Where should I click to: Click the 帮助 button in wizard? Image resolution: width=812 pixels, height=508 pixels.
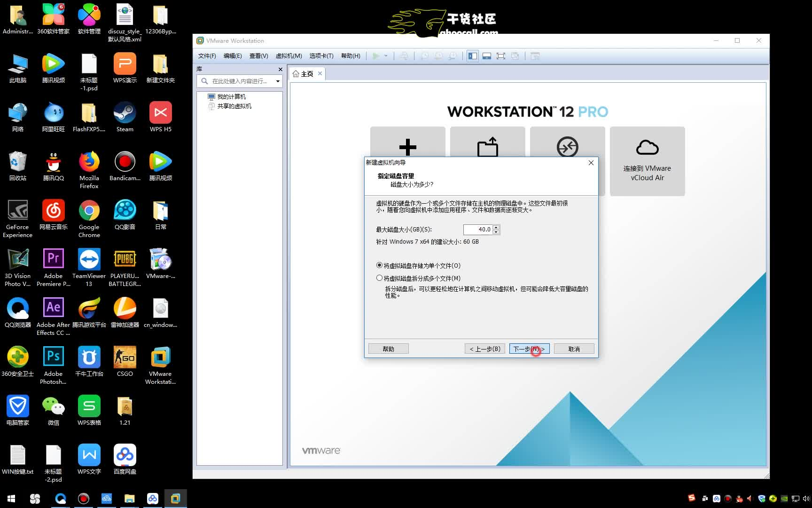(388, 349)
